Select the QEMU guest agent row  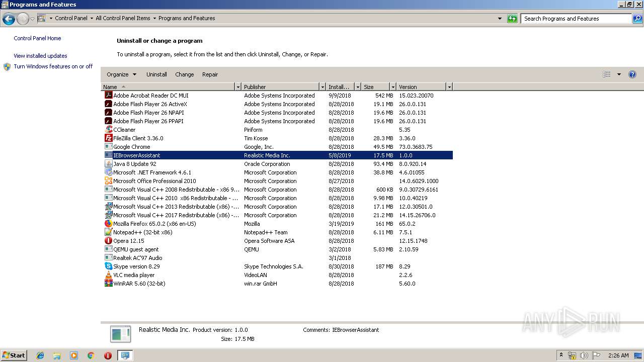pos(277,249)
